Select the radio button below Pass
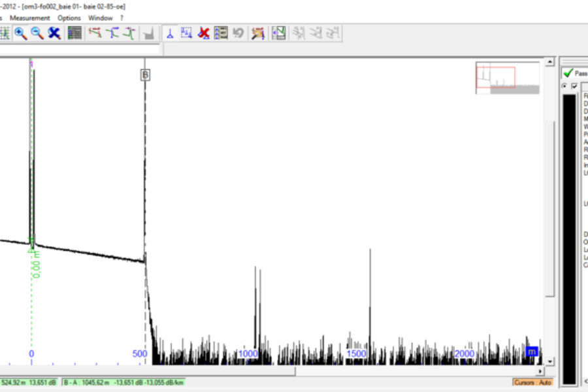This screenshot has height=392, width=588. (565, 87)
